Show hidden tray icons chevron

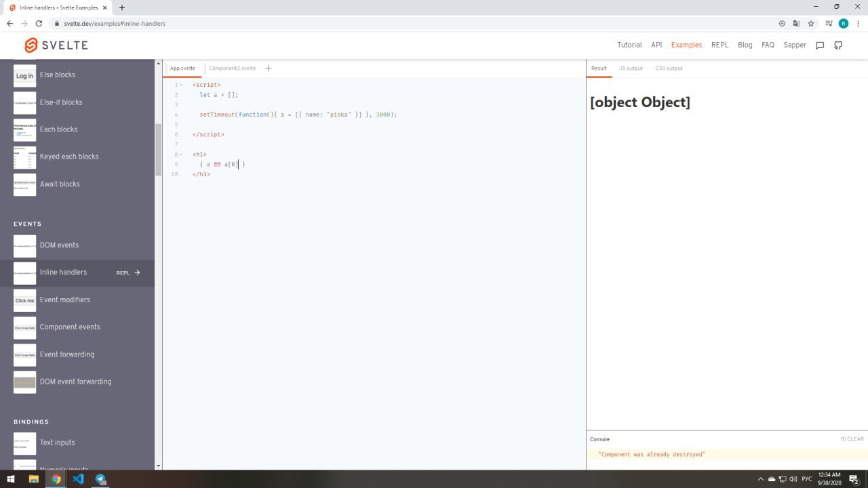[760, 479]
